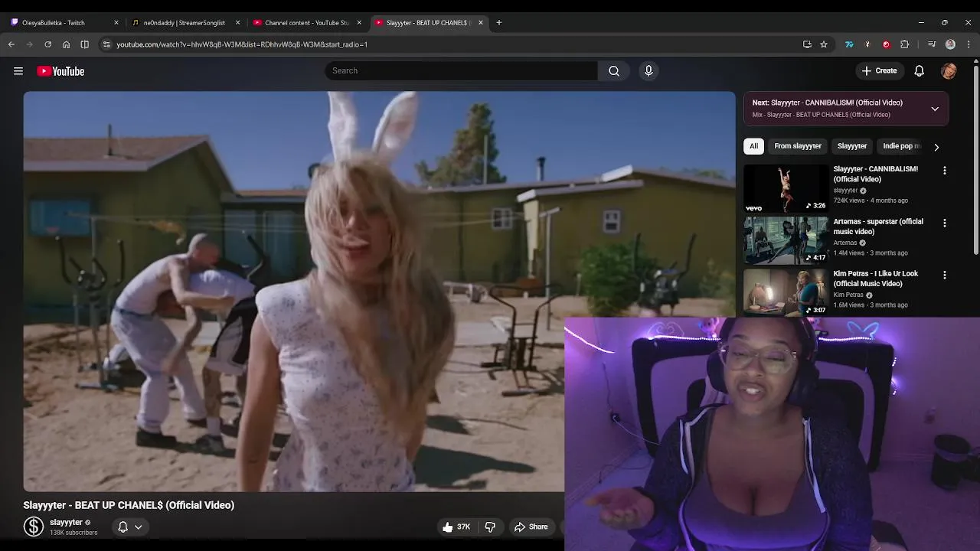Like the video with thumbs up
The image size is (980, 551).
pos(457,527)
